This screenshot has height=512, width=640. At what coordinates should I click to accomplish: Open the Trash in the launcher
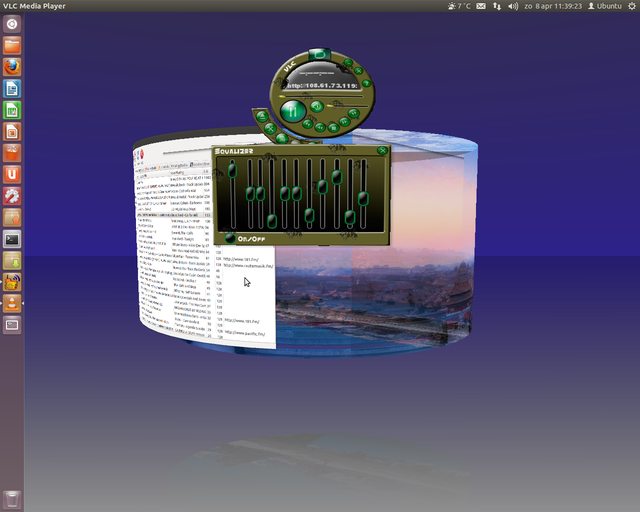12,499
